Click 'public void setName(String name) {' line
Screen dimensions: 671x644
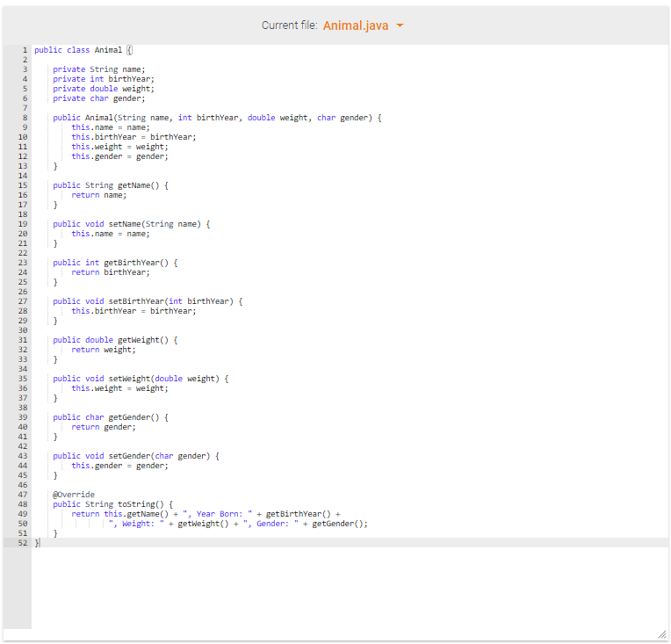[132, 224]
